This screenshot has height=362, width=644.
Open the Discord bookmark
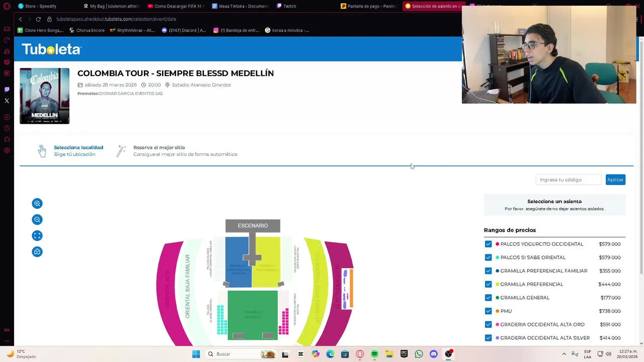[184, 30]
